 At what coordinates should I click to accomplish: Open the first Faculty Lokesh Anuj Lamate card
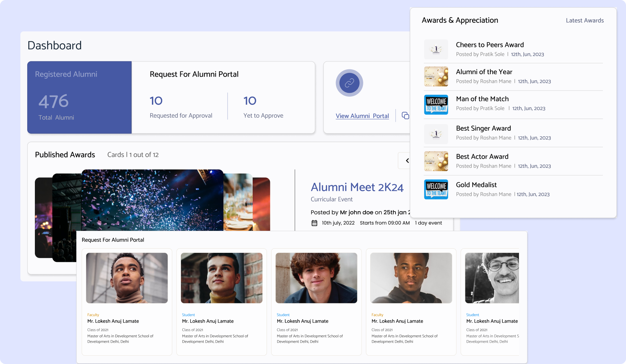tap(127, 302)
